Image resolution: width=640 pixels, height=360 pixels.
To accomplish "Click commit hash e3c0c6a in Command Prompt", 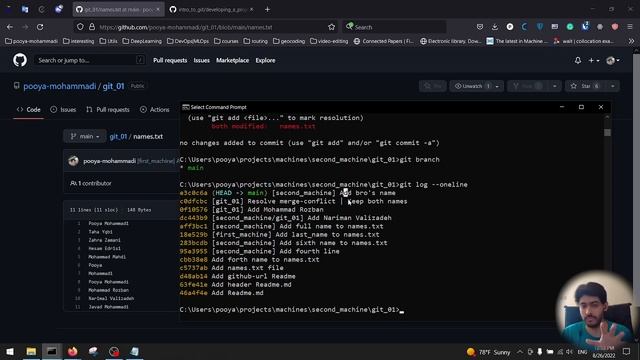I will click(193, 193).
